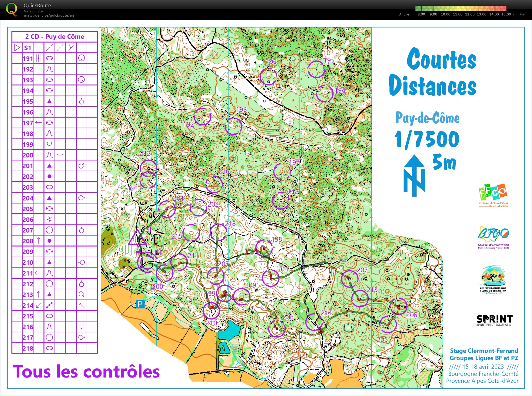Image resolution: width=532 pixels, height=396 pixels.
Task: Click the 15:00 pace scale label
Action: [x=506, y=14]
